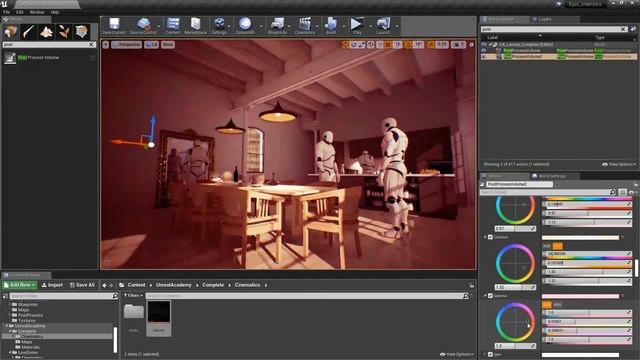This screenshot has width=640, height=360.
Task: Click the Import button
Action: coord(52,285)
